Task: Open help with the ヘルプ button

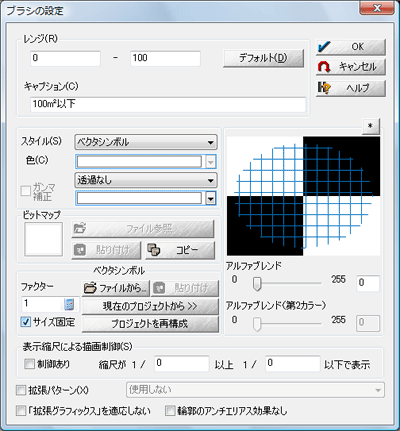Action: (351, 88)
